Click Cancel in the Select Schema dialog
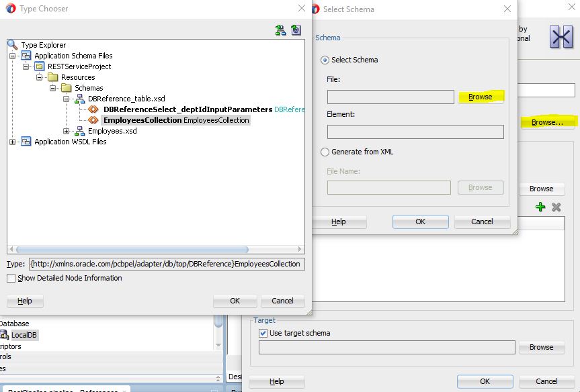580x392 pixels. [482, 222]
